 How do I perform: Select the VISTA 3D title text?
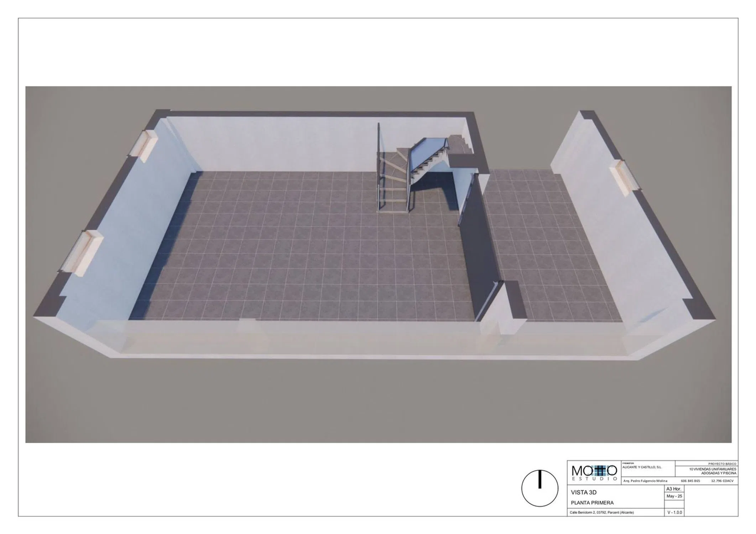(584, 493)
